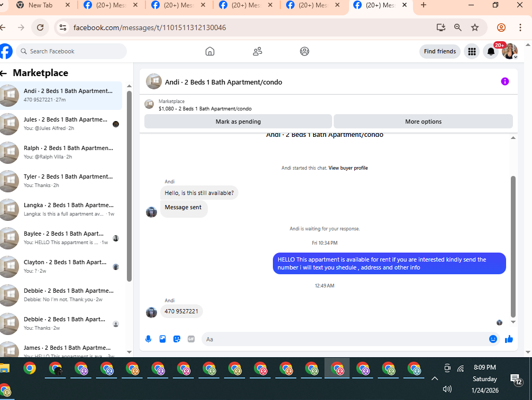Reload the page

40,27
